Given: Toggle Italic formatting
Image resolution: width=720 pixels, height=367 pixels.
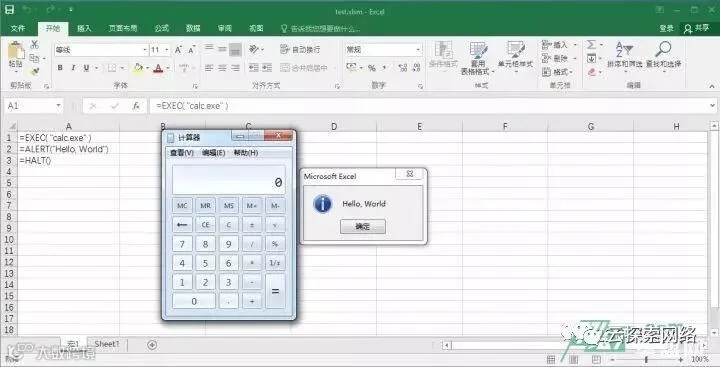Looking at the screenshot, I should tap(73, 68).
